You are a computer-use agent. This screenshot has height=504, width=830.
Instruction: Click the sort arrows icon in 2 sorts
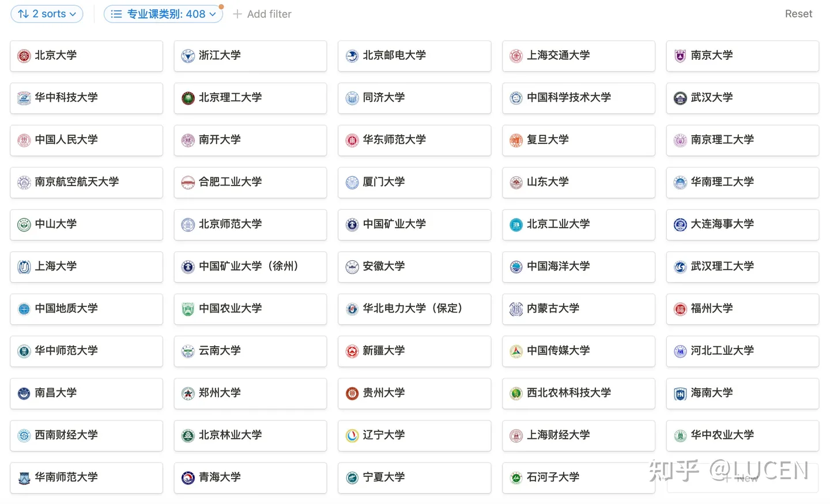click(23, 14)
